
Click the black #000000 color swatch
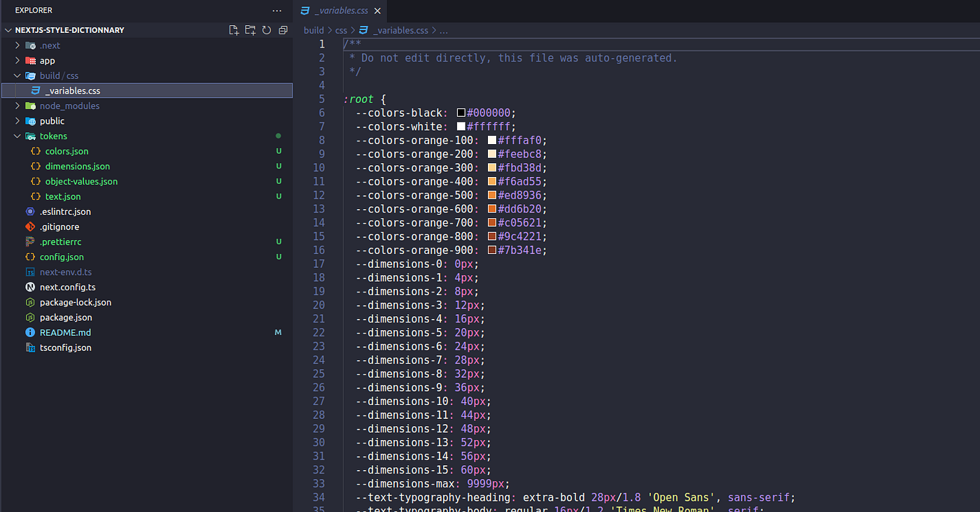pos(461,113)
